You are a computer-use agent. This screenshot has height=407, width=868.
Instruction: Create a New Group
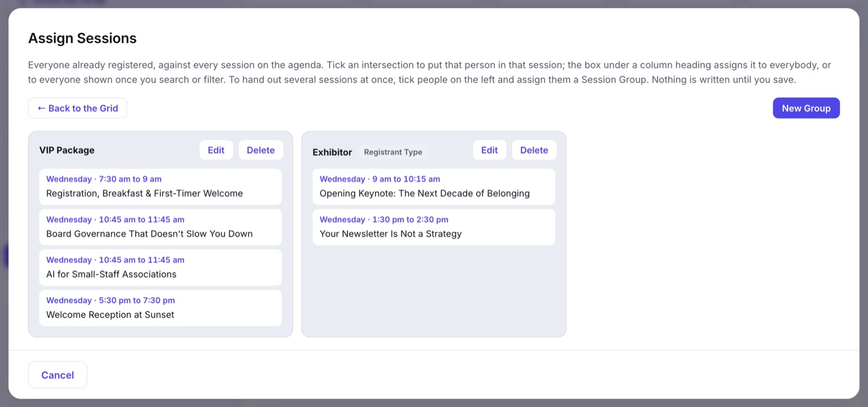point(806,108)
